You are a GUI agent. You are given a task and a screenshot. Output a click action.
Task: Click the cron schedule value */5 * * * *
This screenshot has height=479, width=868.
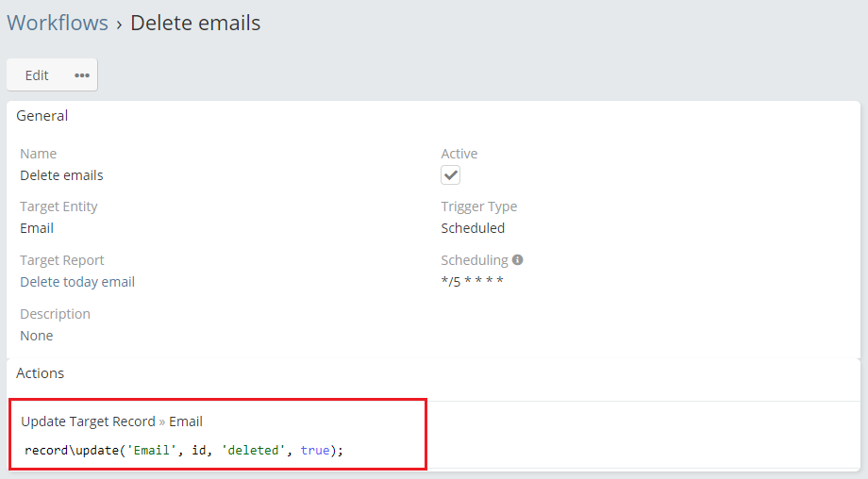point(472,282)
